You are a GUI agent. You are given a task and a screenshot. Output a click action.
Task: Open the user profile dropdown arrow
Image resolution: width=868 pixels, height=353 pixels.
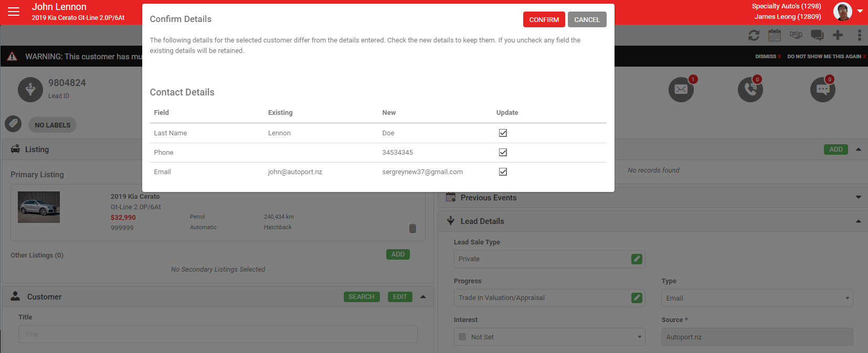click(x=860, y=11)
